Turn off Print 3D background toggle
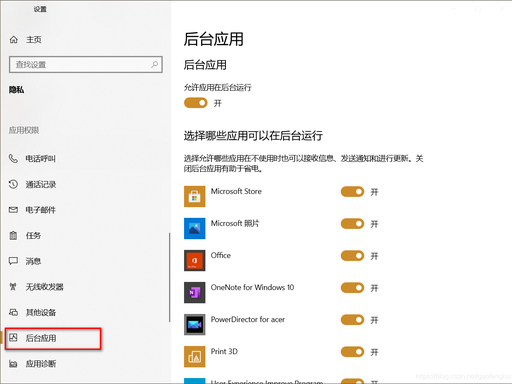The image size is (512, 384). [352, 352]
